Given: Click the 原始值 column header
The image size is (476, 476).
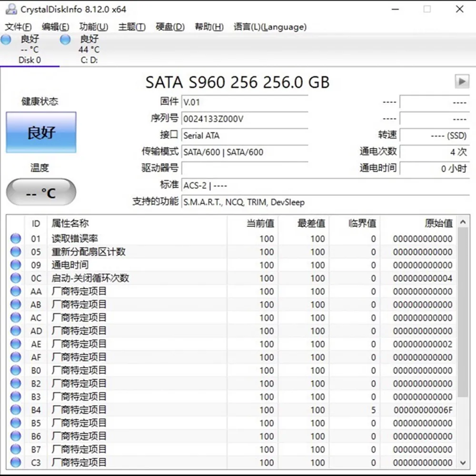Looking at the screenshot, I should (438, 223).
